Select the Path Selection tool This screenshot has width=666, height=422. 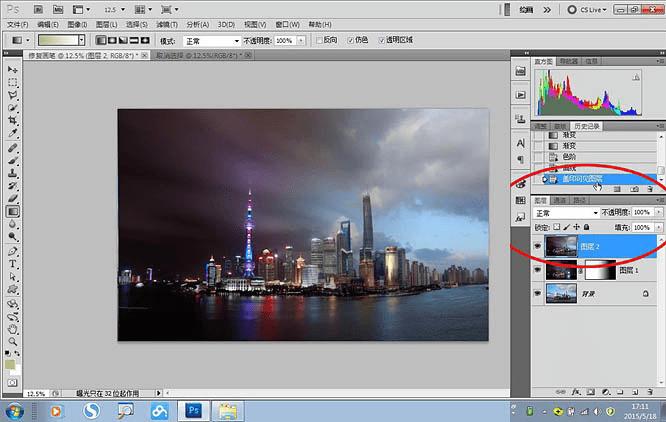point(13,277)
